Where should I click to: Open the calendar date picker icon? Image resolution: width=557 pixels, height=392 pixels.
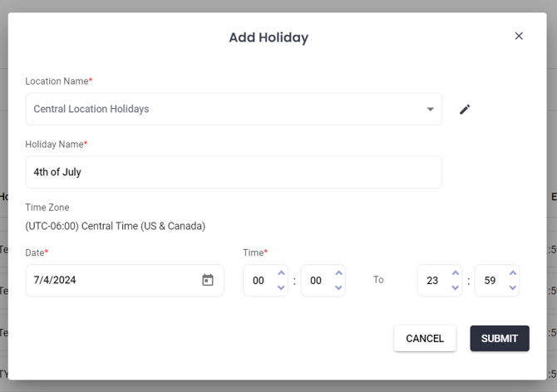click(x=208, y=280)
